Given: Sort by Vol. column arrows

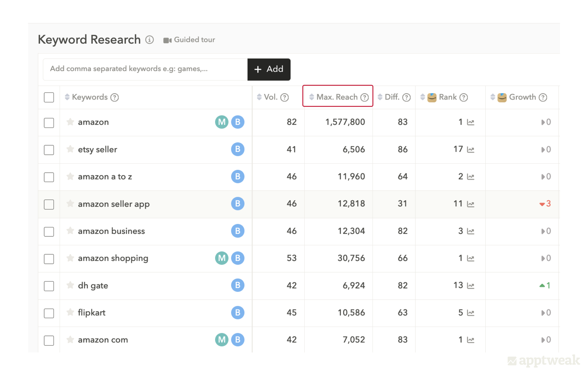Looking at the screenshot, I should click(x=259, y=97).
